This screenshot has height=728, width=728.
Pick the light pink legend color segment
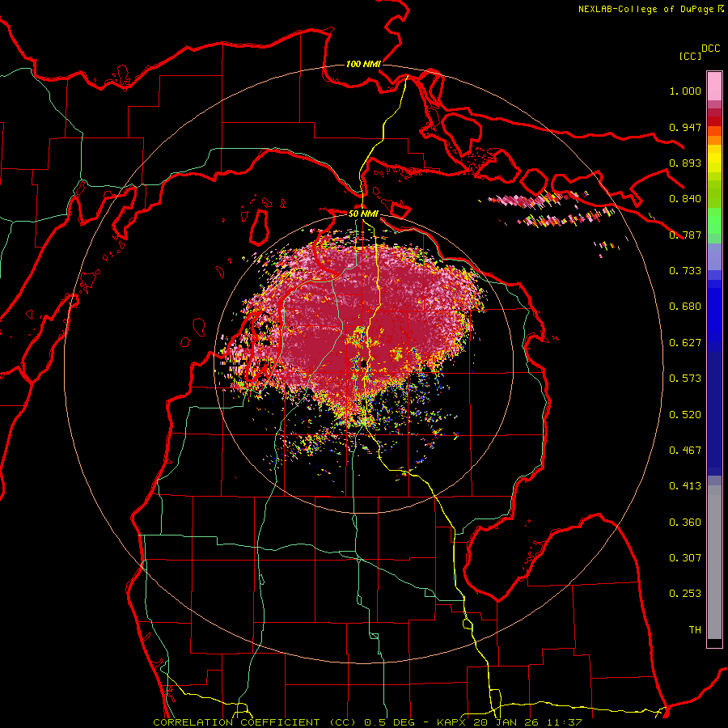[714, 87]
